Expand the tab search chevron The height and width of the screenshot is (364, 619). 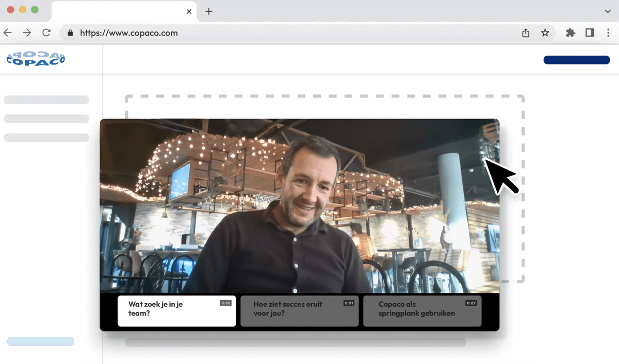point(608,11)
